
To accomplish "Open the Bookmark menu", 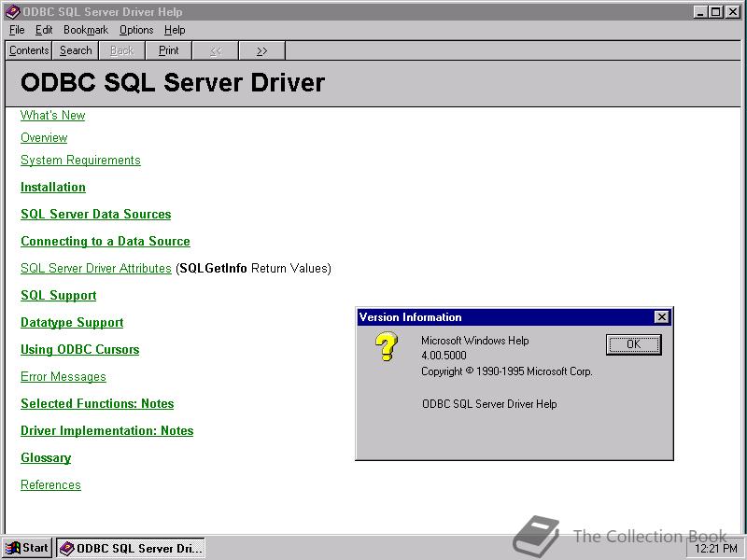I will coord(86,30).
